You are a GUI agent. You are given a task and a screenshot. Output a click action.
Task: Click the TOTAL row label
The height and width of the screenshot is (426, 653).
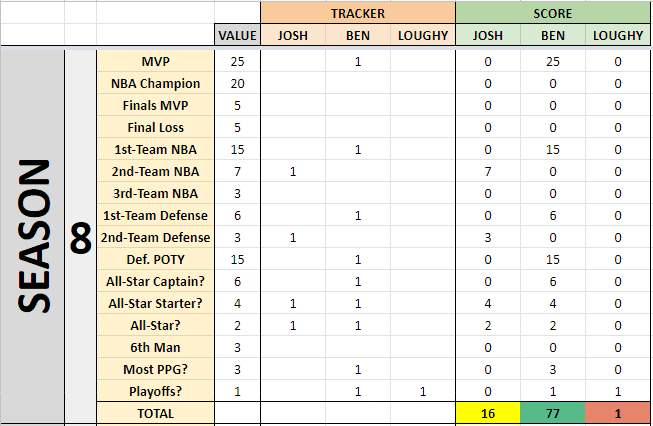click(155, 414)
